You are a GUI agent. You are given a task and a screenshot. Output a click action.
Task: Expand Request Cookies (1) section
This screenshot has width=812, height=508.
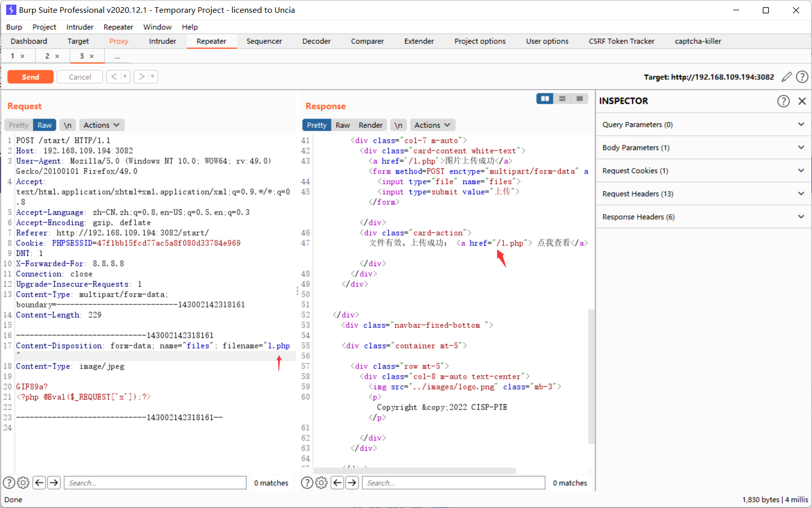pos(704,171)
